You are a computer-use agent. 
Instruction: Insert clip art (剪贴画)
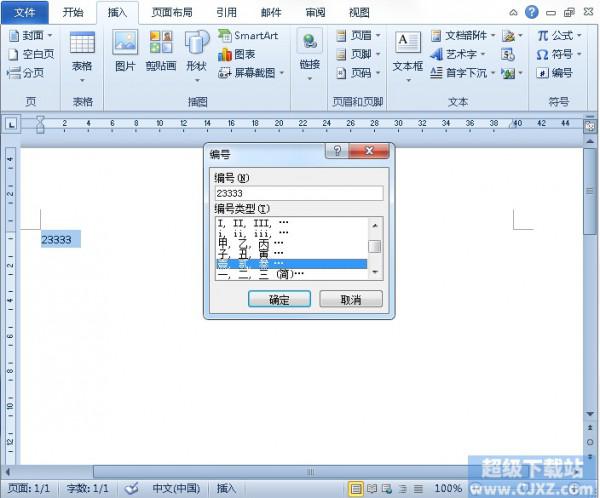pos(161,51)
